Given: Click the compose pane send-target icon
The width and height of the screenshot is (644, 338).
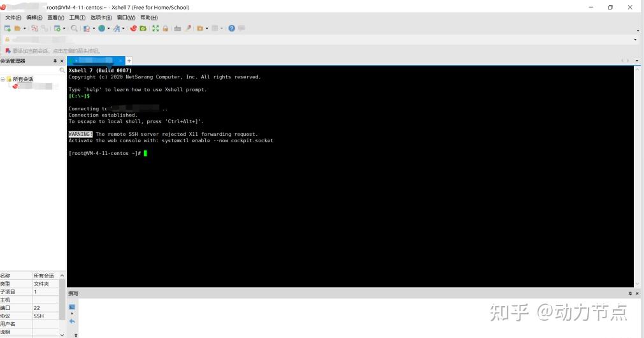Looking at the screenshot, I should point(72,307).
